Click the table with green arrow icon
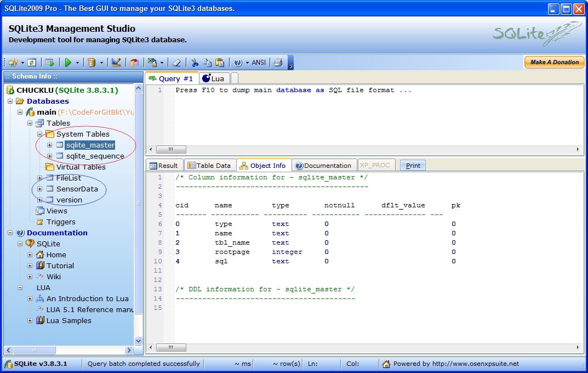This screenshot has width=588, height=373. [x=49, y=63]
